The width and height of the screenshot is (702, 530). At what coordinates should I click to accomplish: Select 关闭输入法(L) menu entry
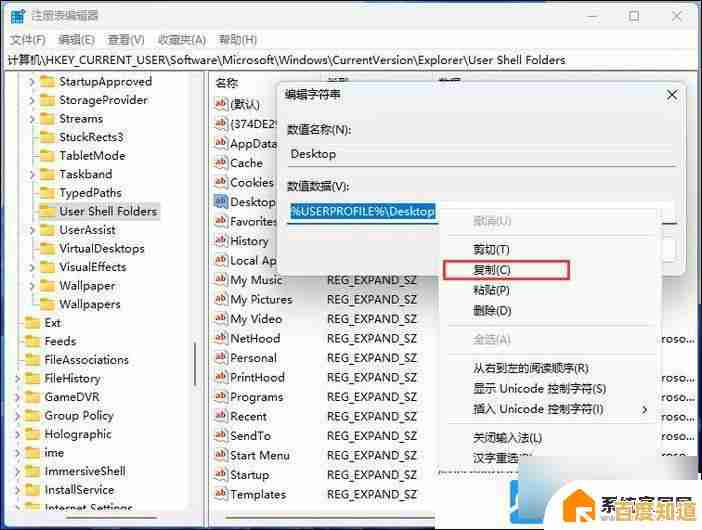[x=507, y=437]
